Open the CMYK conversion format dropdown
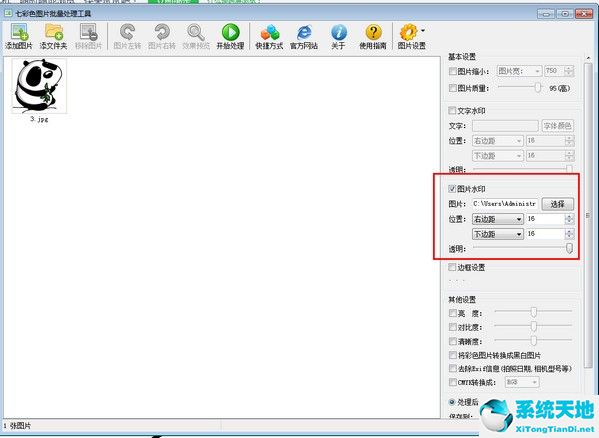Viewport: 599px width, 438px height. pos(522,382)
